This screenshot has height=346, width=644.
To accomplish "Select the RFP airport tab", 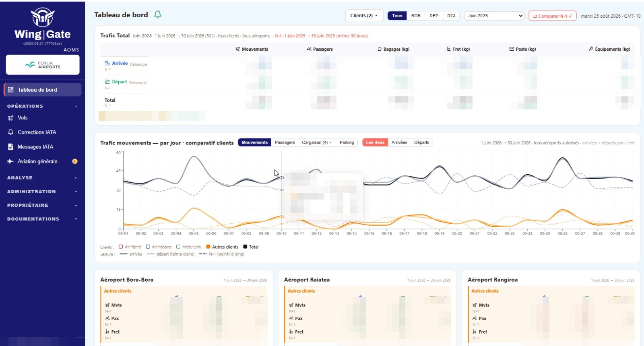I will click(x=434, y=16).
